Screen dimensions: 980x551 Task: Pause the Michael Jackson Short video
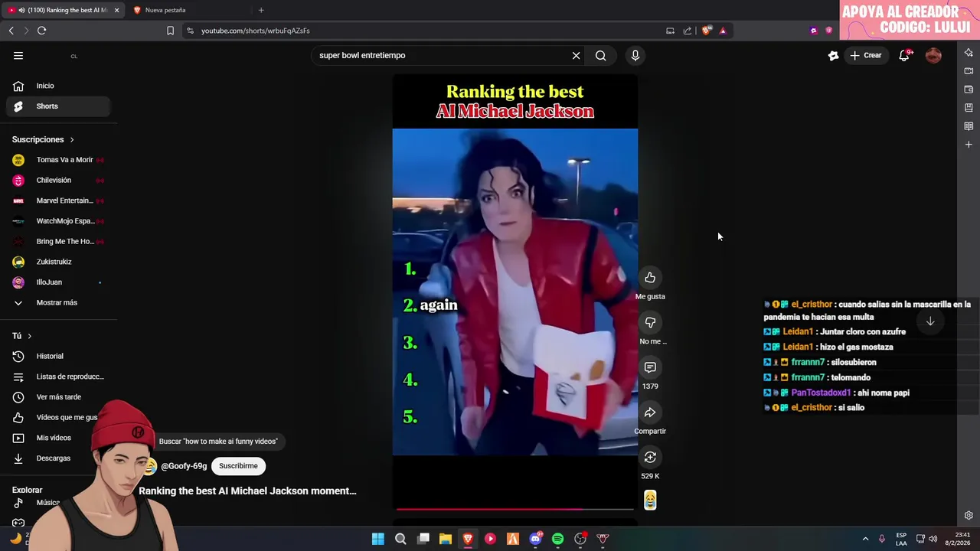point(514,292)
